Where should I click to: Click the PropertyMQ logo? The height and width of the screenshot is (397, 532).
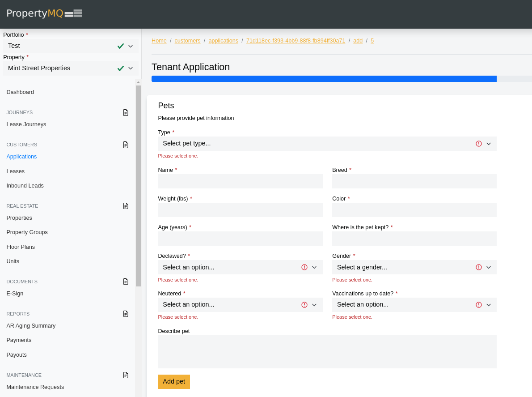pos(44,13)
